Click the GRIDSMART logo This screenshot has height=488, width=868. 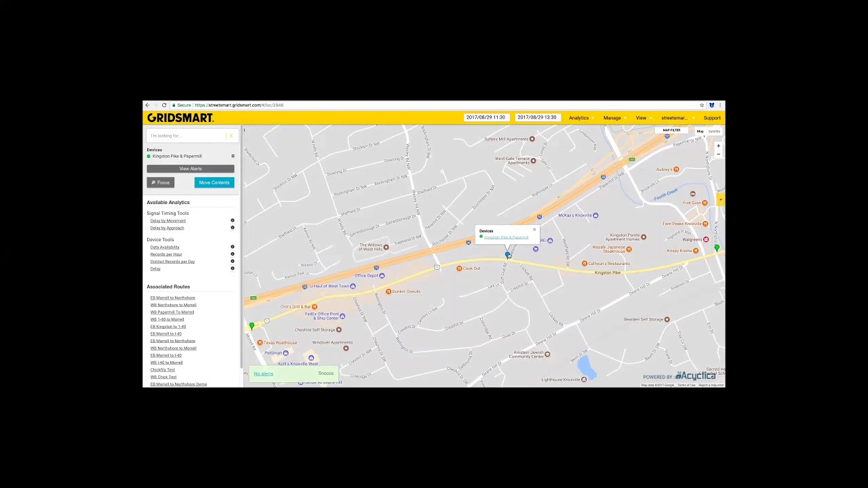[x=180, y=118]
